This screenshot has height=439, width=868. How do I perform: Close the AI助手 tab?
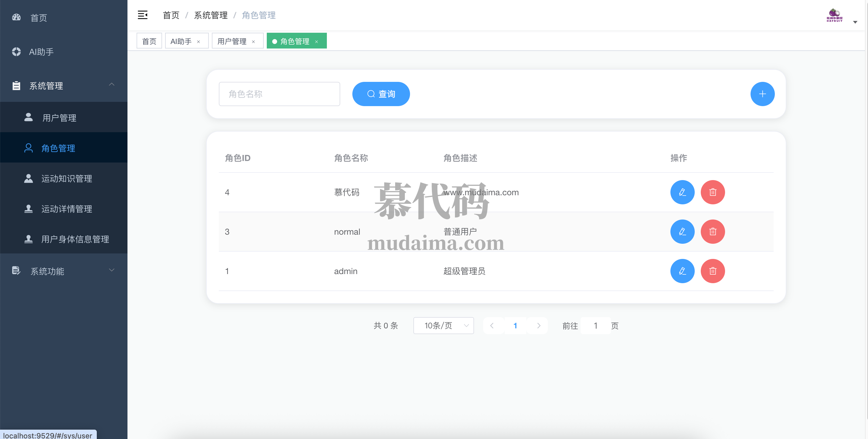coord(198,42)
